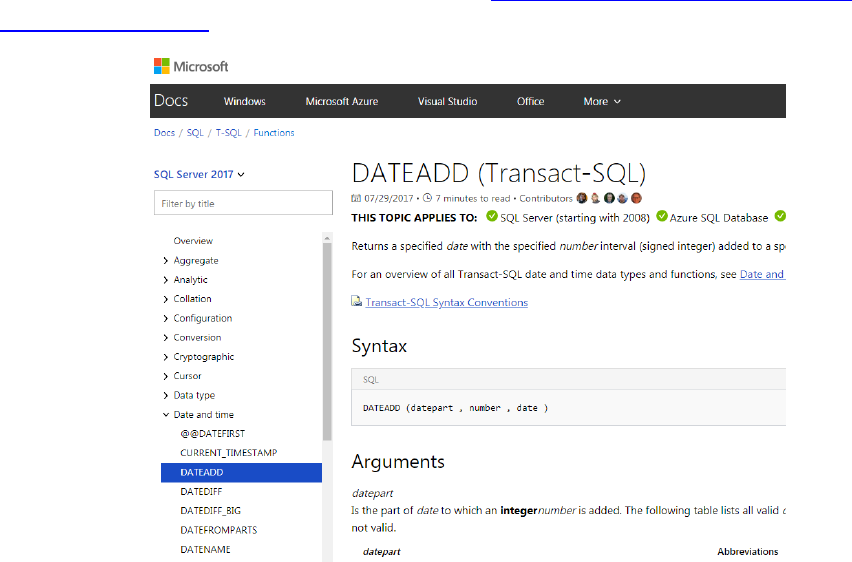Select Overview in the sidebar tree

(193, 241)
